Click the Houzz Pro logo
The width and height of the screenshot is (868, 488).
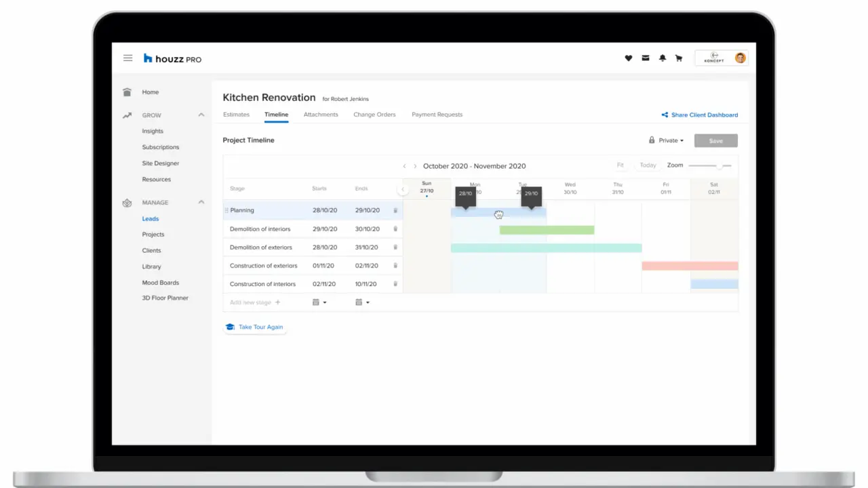pos(172,59)
